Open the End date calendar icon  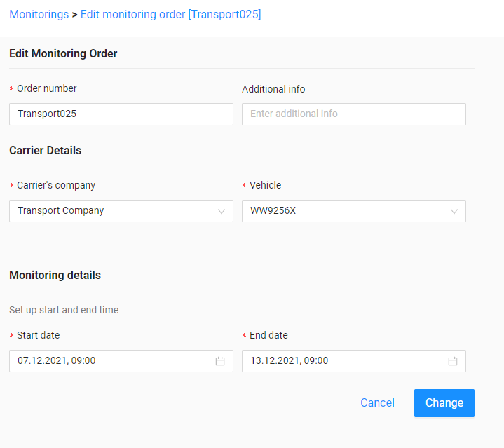pyautogui.click(x=453, y=361)
